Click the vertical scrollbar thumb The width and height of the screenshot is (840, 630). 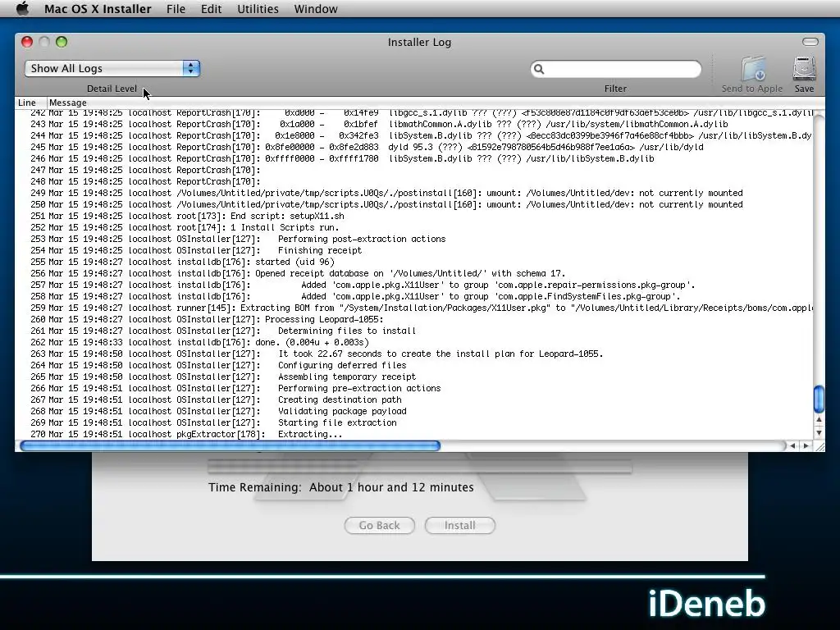(x=819, y=399)
